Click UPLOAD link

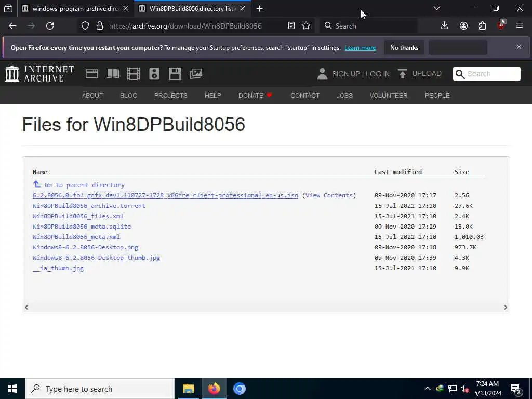pyautogui.click(x=427, y=74)
